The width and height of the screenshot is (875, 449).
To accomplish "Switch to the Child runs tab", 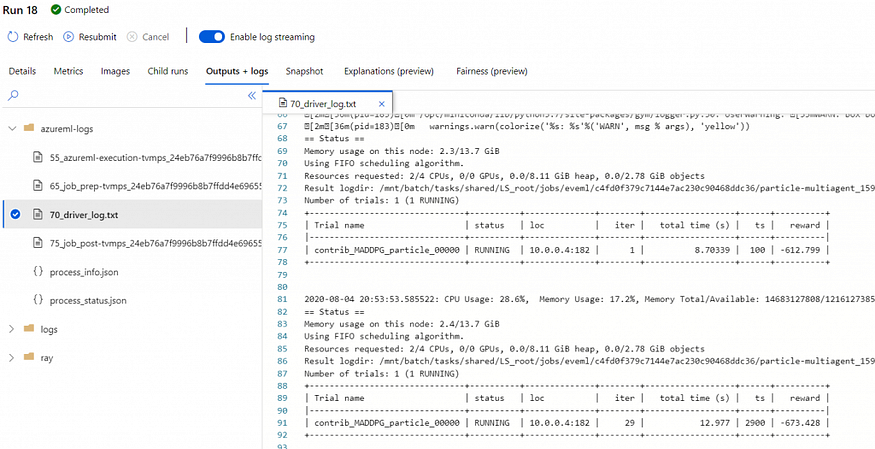I will point(168,71).
